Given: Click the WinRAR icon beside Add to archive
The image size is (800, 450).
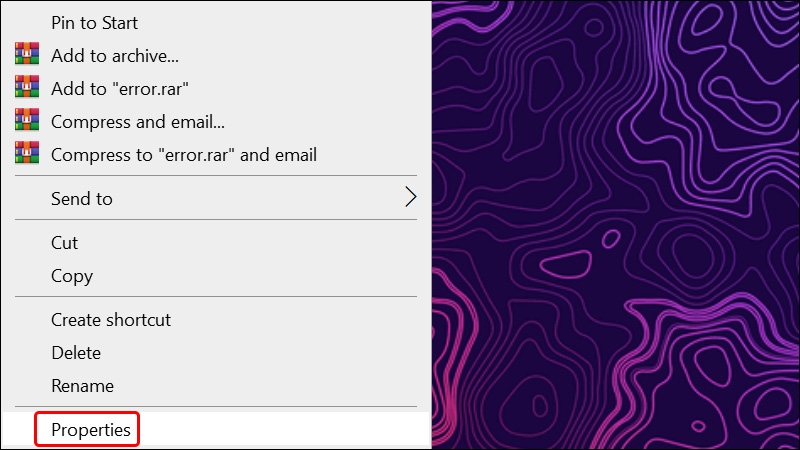Looking at the screenshot, I should (x=27, y=55).
